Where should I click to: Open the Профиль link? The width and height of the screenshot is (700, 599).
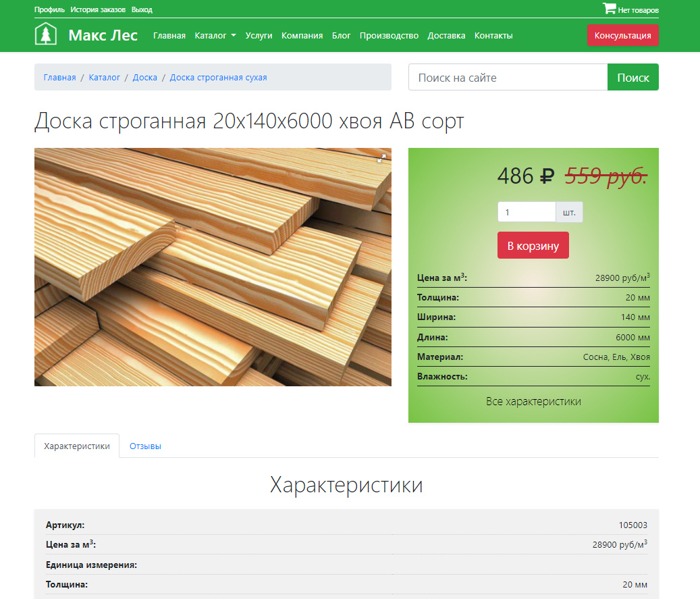click(49, 9)
